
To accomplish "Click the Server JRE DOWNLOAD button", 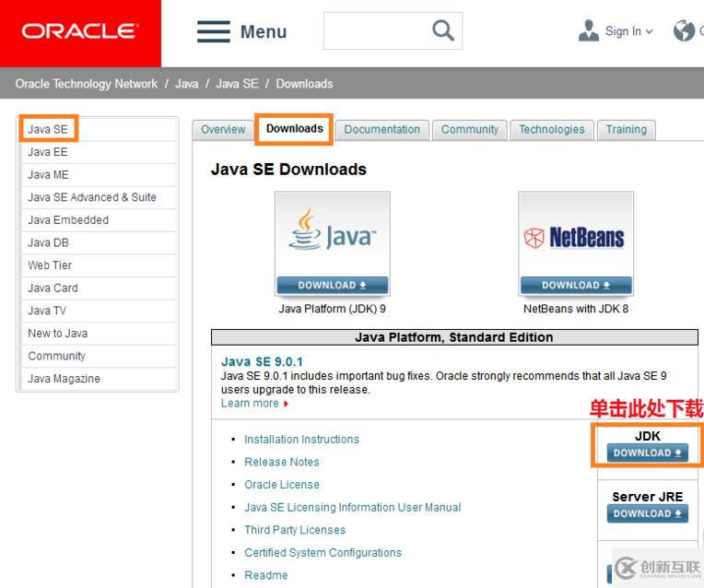I will pyautogui.click(x=647, y=513).
